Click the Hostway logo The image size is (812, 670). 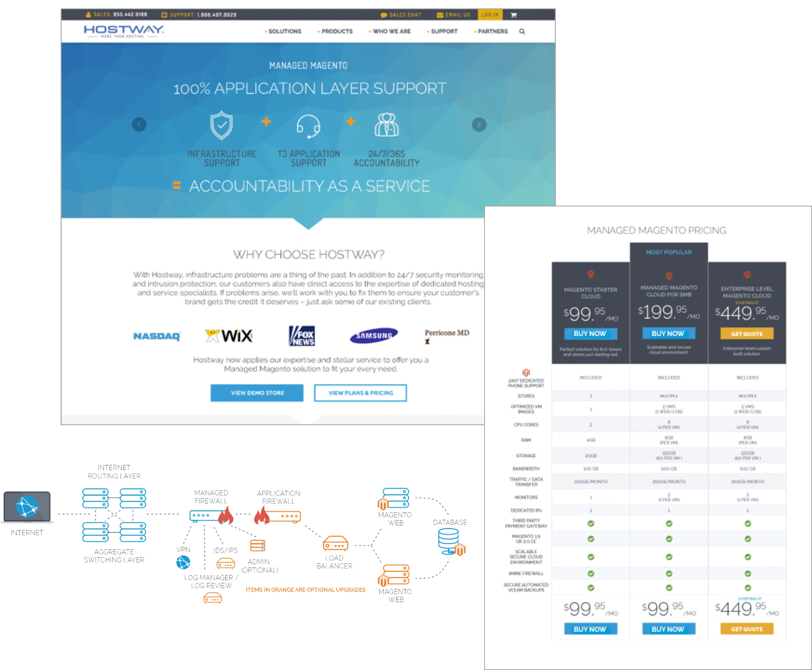click(124, 31)
